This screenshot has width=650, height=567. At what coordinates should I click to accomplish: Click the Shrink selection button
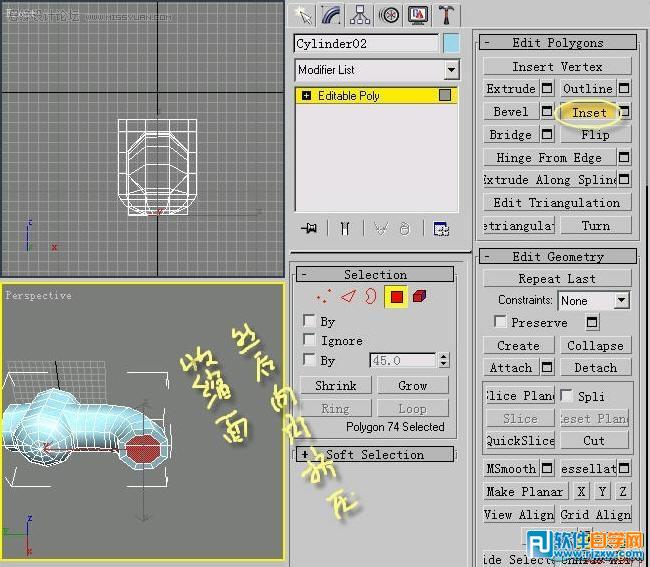click(x=336, y=385)
